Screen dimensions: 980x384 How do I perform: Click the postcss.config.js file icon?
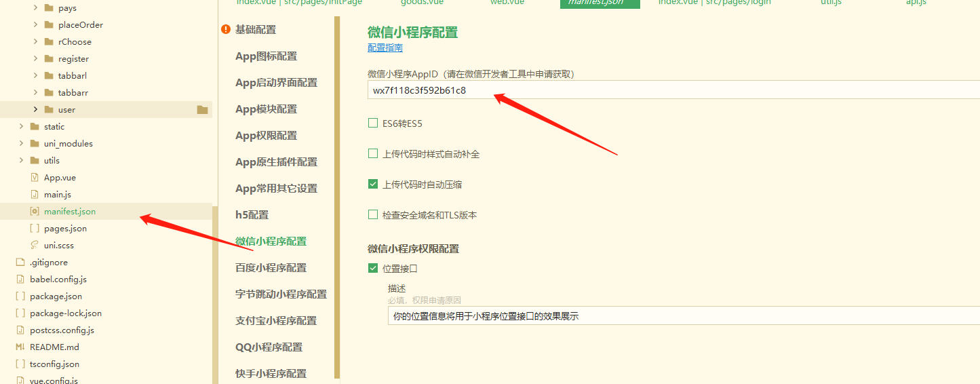point(20,330)
